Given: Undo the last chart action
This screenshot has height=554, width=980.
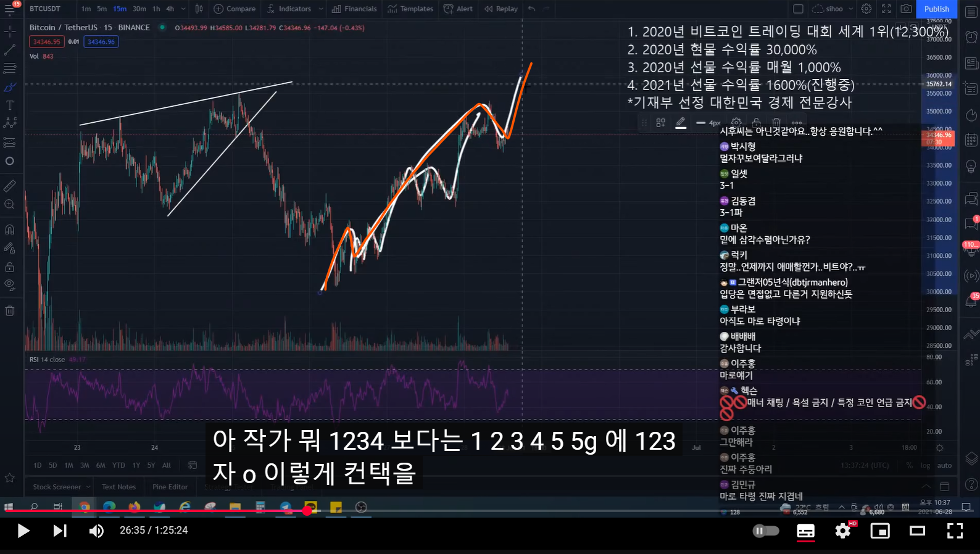Looking at the screenshot, I should pos(532,9).
